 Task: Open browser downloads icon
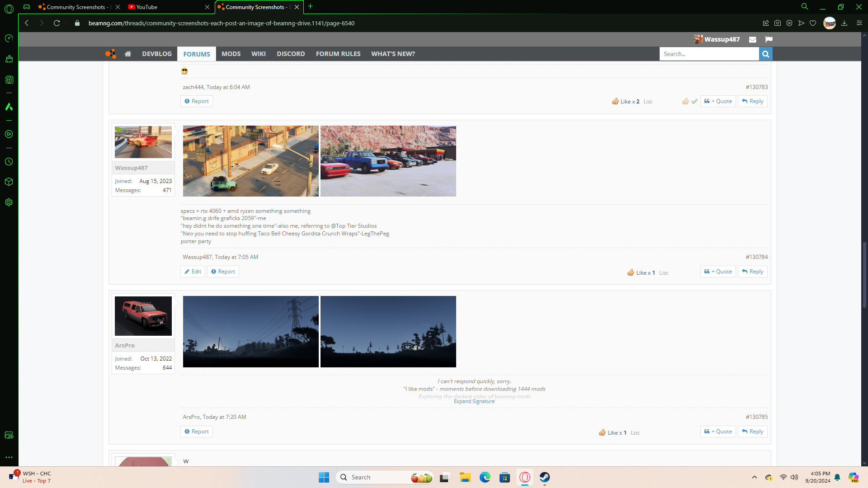[844, 23]
